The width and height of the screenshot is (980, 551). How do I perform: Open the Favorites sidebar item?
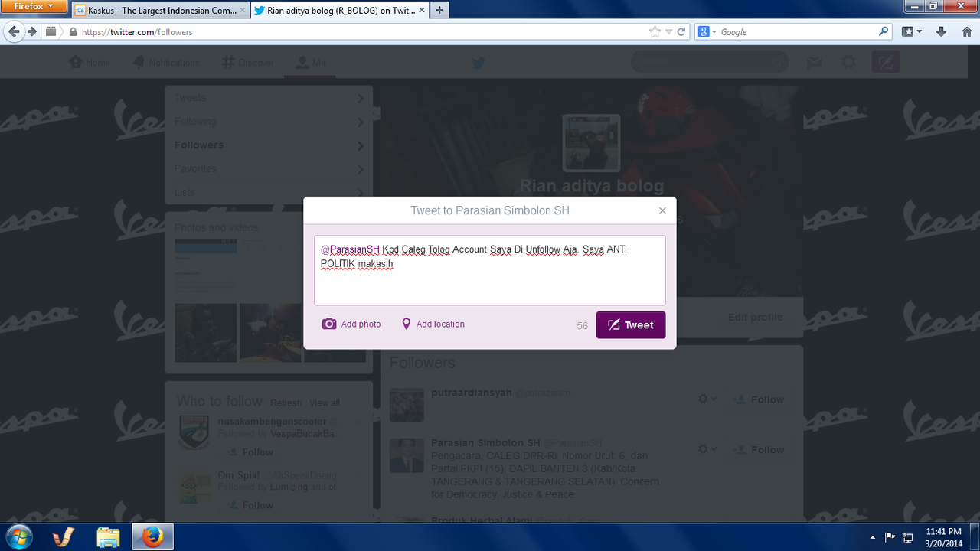[269, 169]
